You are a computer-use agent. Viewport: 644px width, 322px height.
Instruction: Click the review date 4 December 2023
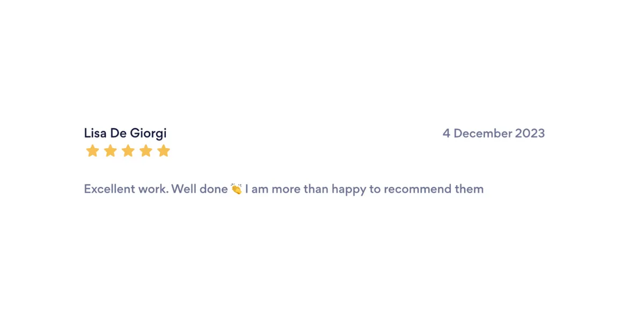494,133
